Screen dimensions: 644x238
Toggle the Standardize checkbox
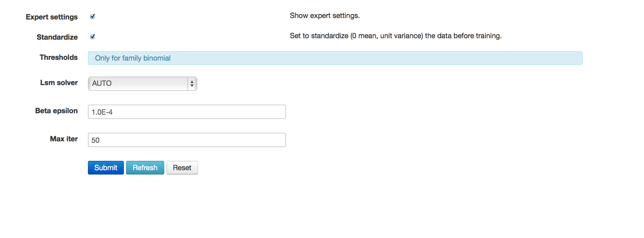pyautogui.click(x=93, y=37)
